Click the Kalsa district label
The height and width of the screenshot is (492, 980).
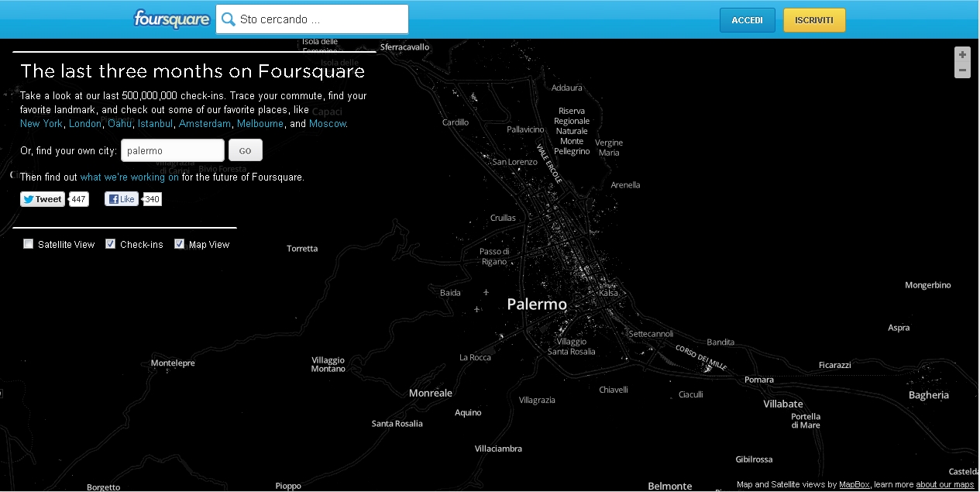coord(609,293)
